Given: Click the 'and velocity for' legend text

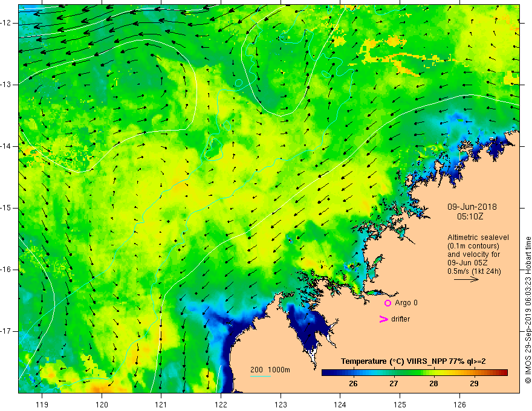Looking at the screenshot, I should pyautogui.click(x=473, y=254).
